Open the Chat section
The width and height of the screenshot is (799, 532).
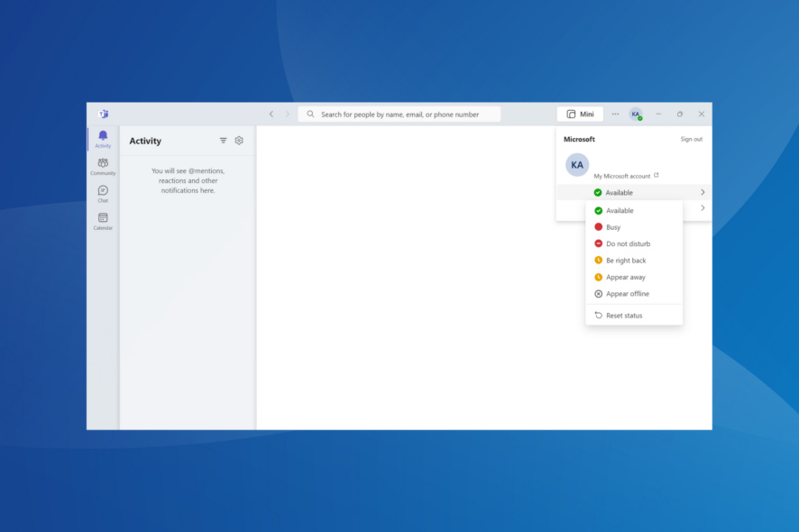(x=103, y=194)
